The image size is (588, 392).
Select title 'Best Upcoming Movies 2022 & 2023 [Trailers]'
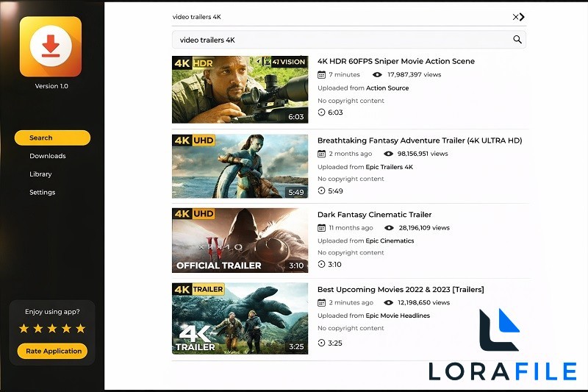[401, 289]
